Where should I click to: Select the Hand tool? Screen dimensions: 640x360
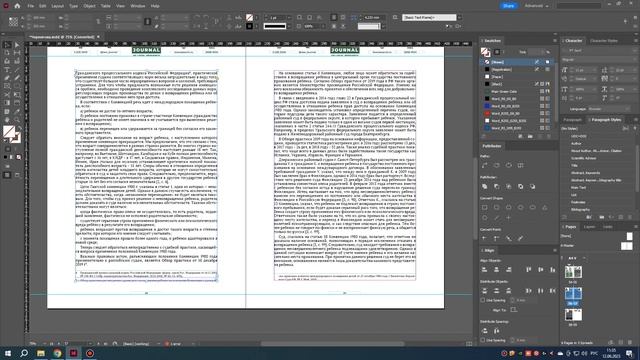coord(7,120)
